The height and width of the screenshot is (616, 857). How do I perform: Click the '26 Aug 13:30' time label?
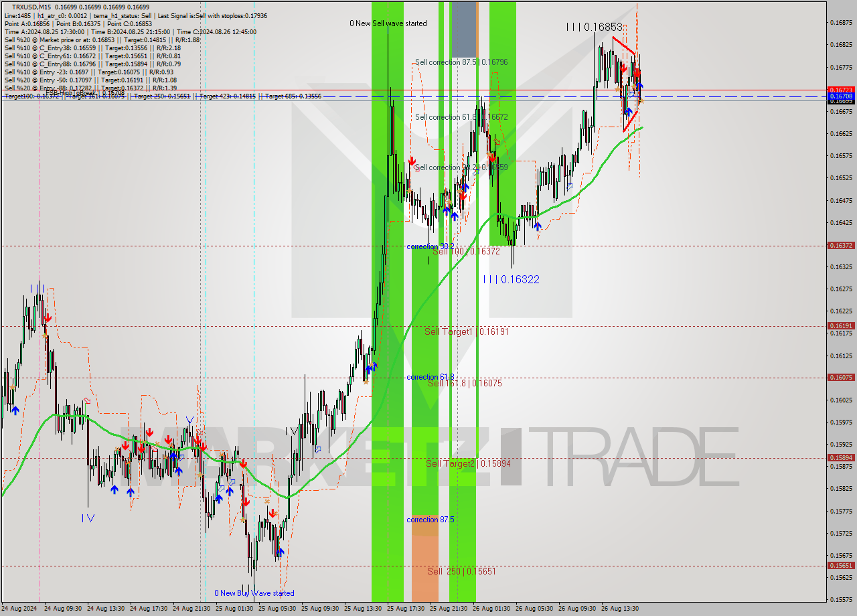[x=620, y=609]
